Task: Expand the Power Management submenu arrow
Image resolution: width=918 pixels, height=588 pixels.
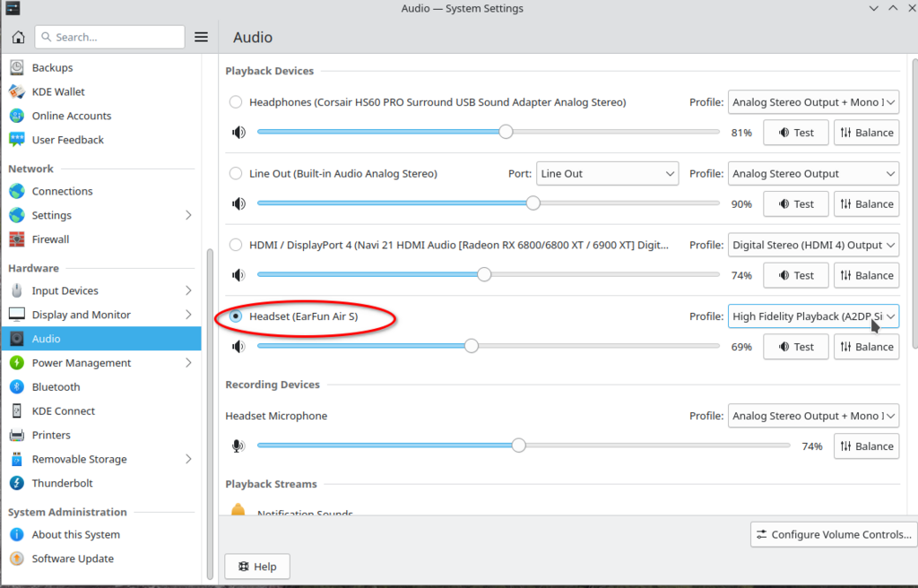Action: pos(188,363)
